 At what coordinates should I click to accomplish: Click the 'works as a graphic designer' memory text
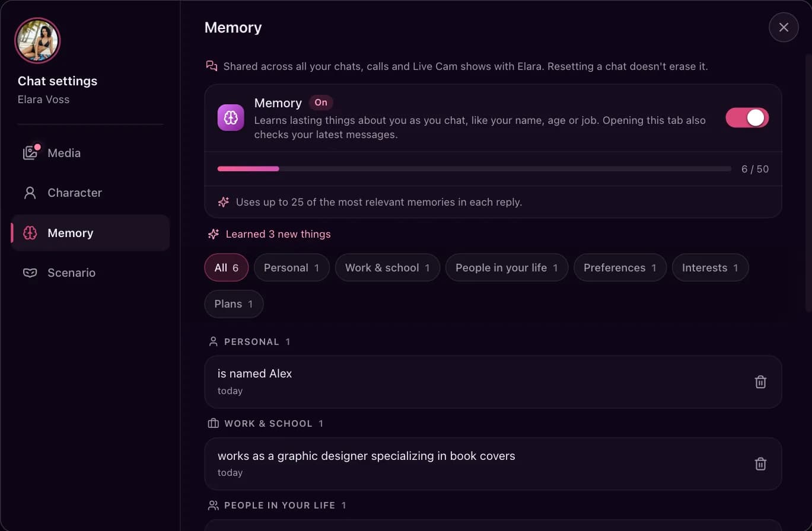coord(367,456)
